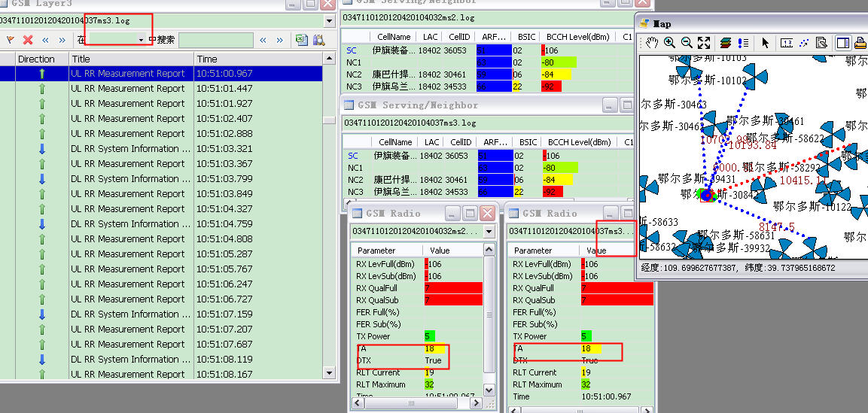868x413 pixels.
Task: Click Layer3 list scrollbar up arrow
Action: click(x=330, y=58)
